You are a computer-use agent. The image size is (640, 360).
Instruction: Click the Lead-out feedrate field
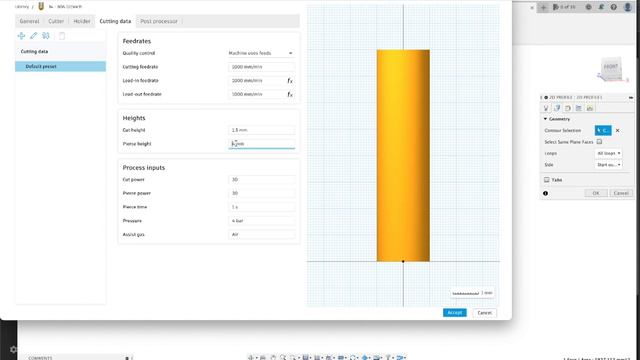pos(257,94)
